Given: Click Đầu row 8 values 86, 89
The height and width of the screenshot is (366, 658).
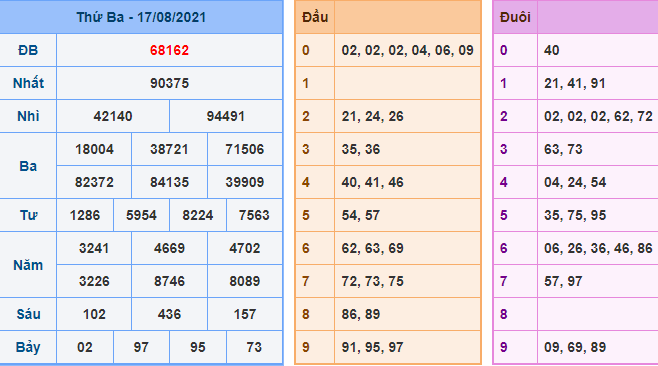Looking at the screenshot, I should (361, 314).
